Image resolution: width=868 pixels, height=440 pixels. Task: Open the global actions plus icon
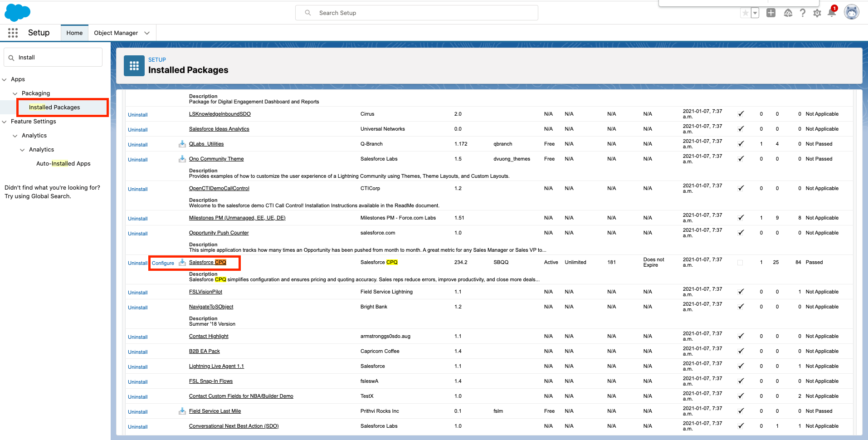coord(771,13)
